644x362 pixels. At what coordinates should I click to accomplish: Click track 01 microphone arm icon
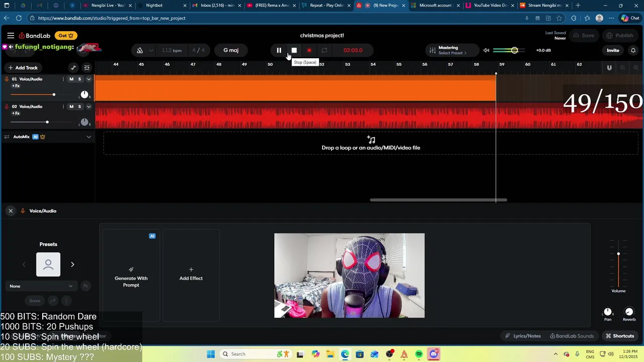coord(7,79)
